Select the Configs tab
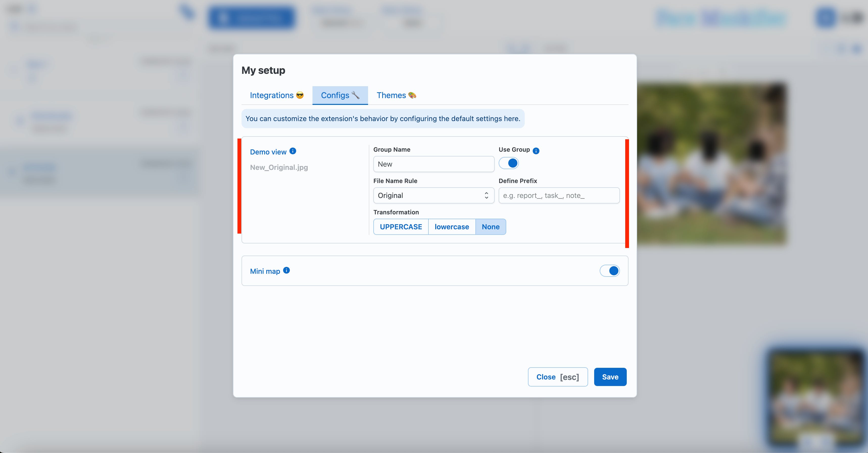 340,96
